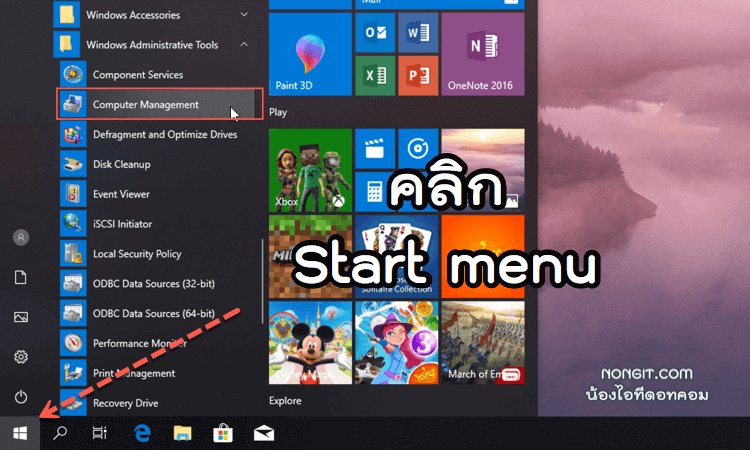Open the Xbox tile

(x=310, y=170)
